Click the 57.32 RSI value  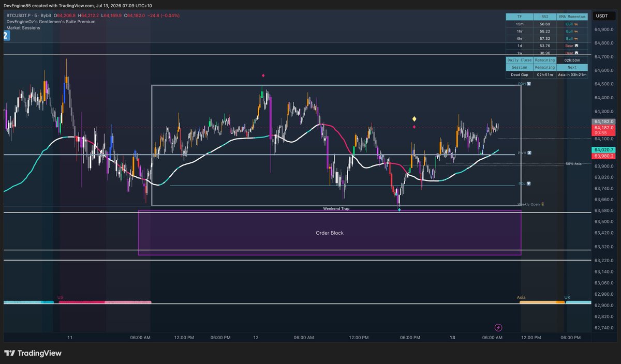pyautogui.click(x=544, y=38)
